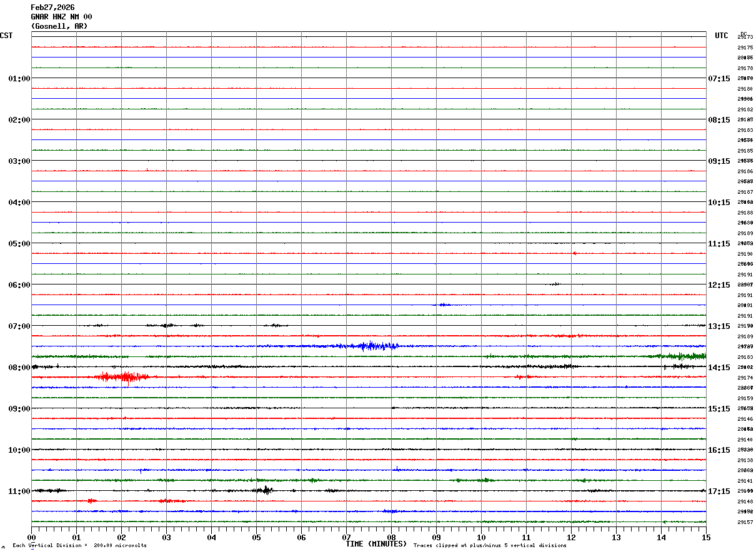Select the station code GNAR HNZ NM 00
756x554 pixels.
(x=61, y=17)
